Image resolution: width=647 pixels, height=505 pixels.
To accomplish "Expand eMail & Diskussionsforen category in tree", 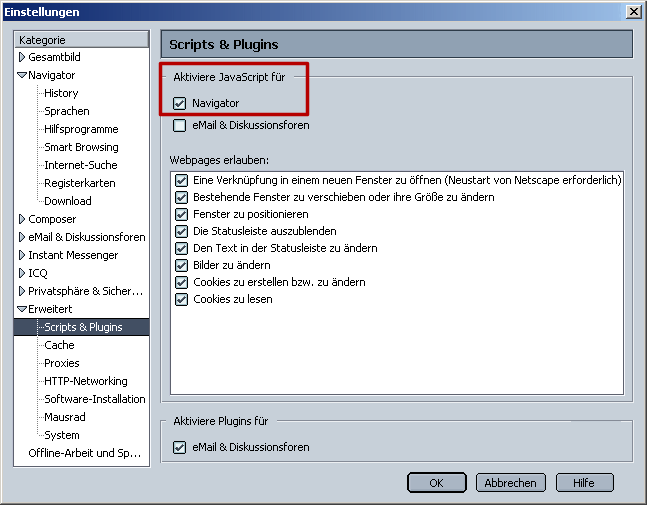I will point(22,237).
